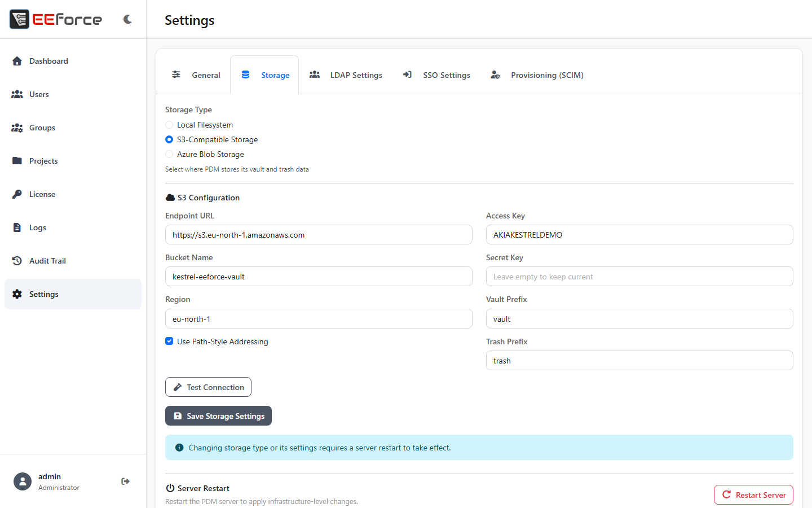Click the Vault Prefix input
This screenshot has width=812, height=508.
point(639,319)
